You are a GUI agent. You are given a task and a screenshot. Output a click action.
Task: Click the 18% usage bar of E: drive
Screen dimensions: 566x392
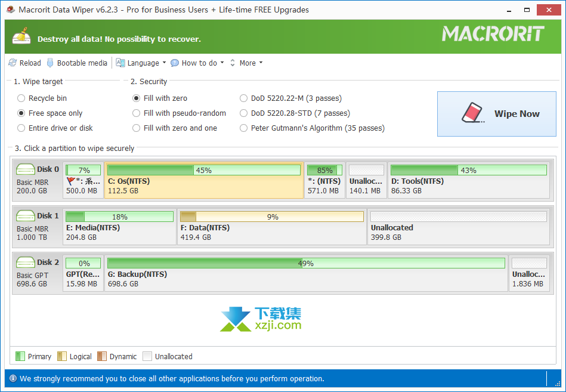click(x=119, y=217)
